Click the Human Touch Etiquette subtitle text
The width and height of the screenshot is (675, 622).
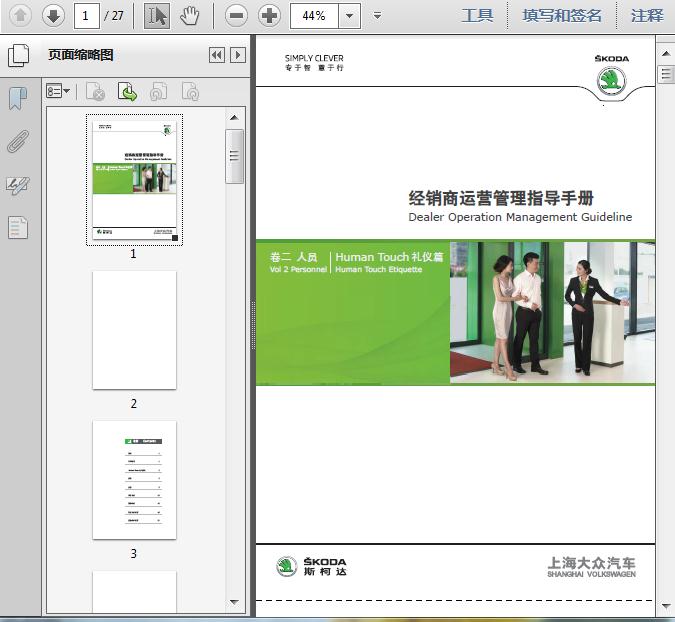coord(379,269)
